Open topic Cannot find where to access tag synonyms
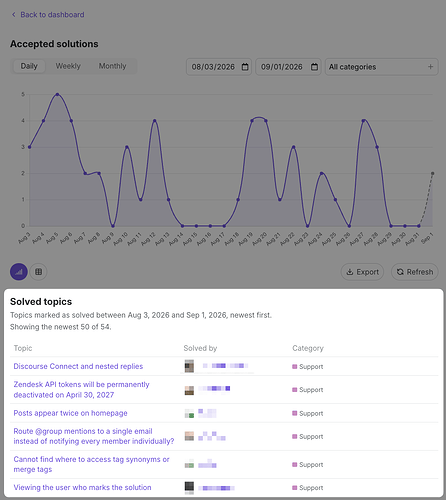The image size is (446, 500). coord(91,464)
